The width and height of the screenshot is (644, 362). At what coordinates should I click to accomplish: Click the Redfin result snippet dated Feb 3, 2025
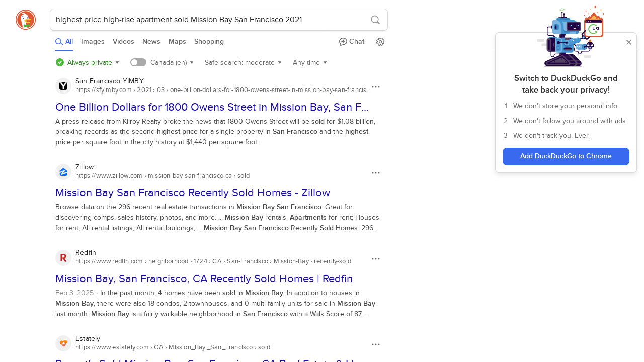215,303
